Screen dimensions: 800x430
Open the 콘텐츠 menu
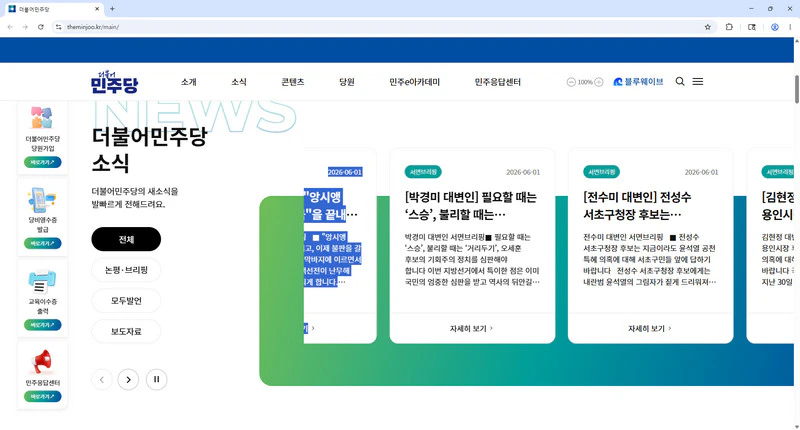click(x=293, y=82)
